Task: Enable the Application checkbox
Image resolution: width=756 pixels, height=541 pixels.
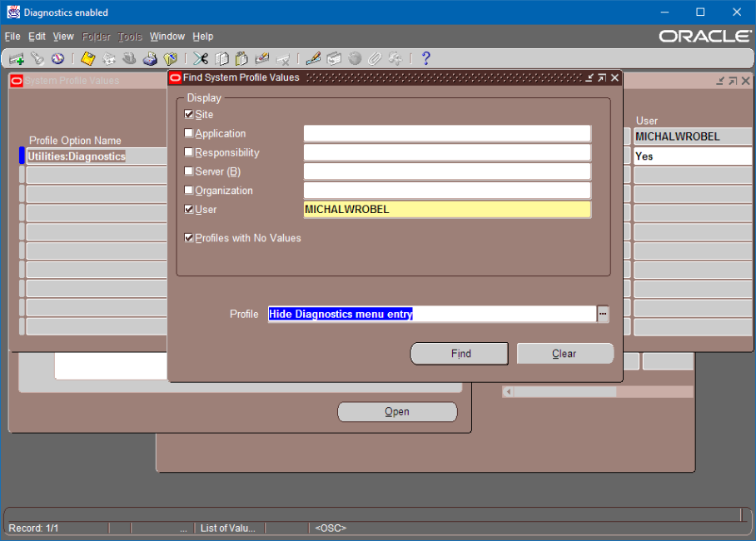Action: coord(189,133)
